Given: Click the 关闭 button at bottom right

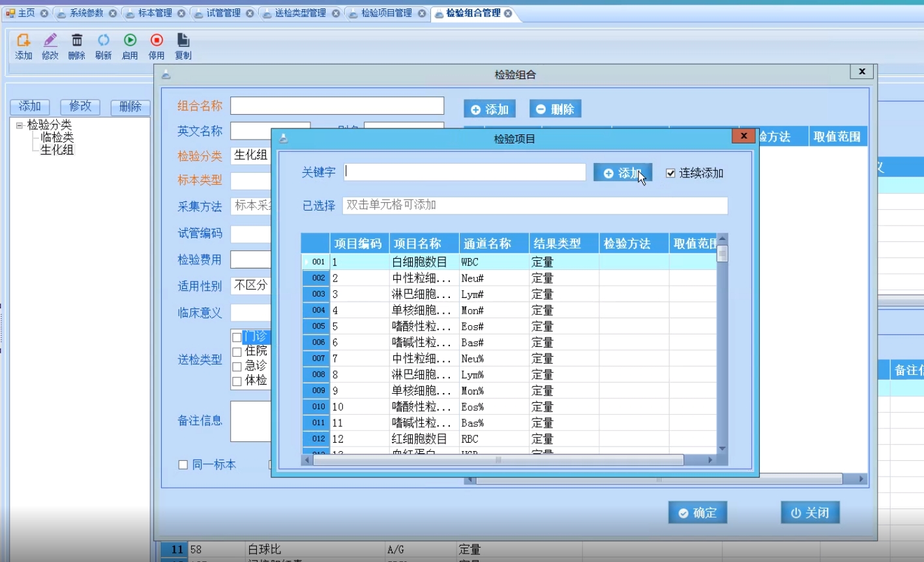Looking at the screenshot, I should [x=809, y=512].
